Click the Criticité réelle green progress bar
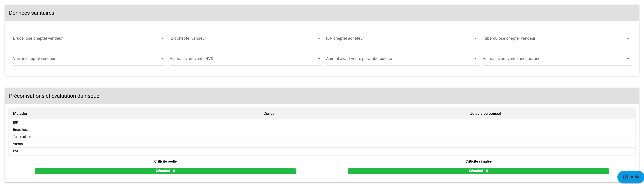Viewport: 644px width, 184px height. (165, 171)
